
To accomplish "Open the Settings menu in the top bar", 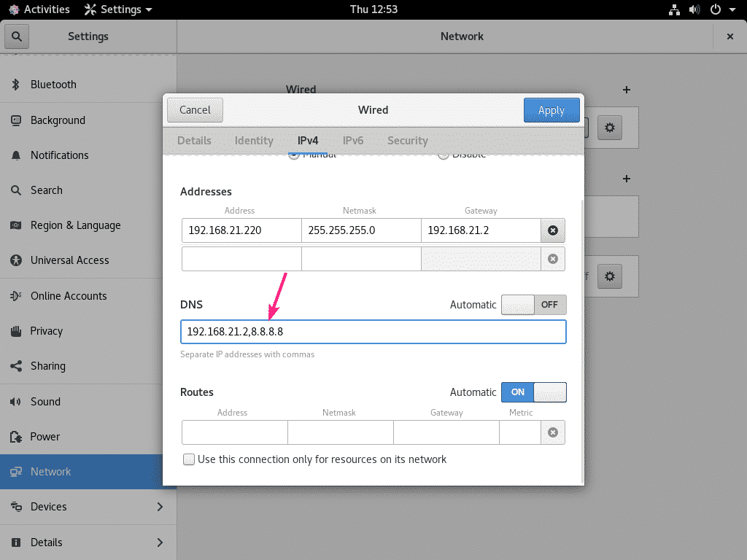I will (x=117, y=9).
